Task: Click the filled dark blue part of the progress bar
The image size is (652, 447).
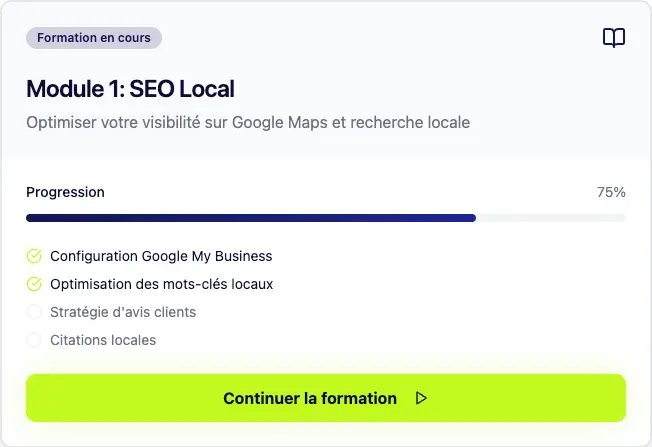Action: pos(250,217)
